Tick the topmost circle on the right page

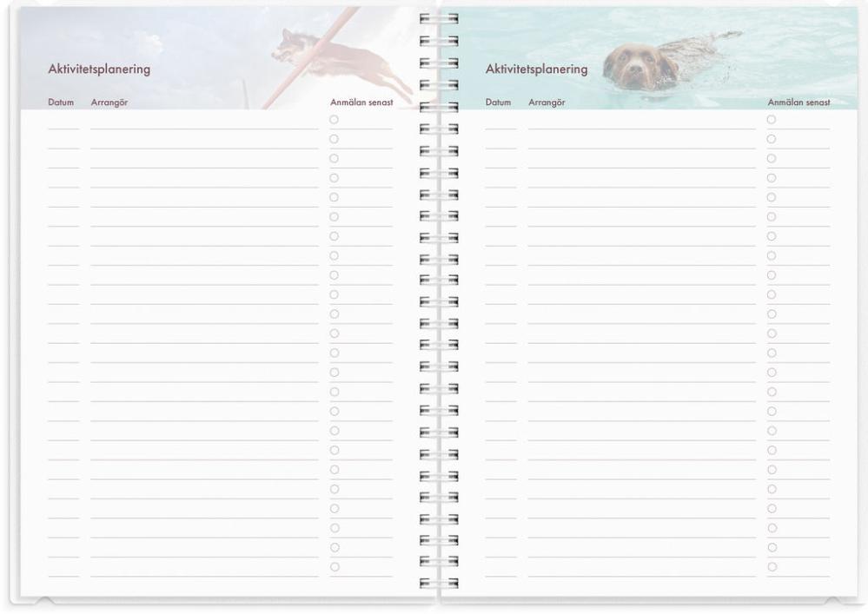click(x=772, y=120)
